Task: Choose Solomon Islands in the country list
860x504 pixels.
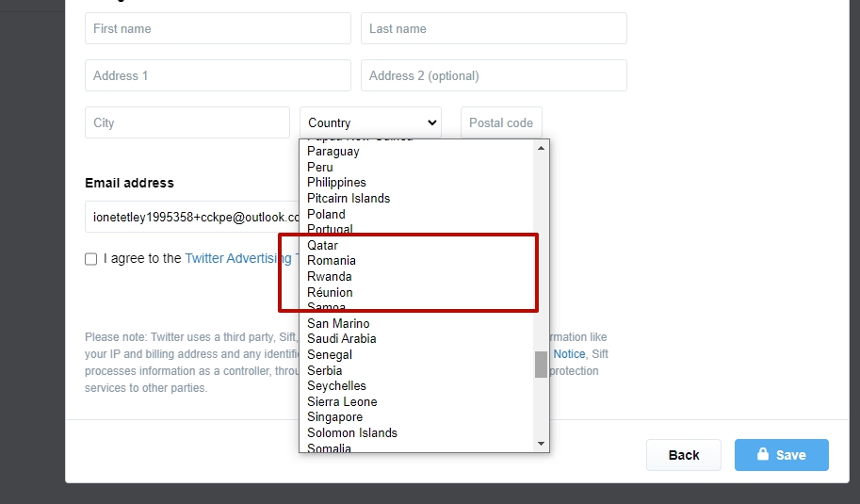Action: pos(417,433)
